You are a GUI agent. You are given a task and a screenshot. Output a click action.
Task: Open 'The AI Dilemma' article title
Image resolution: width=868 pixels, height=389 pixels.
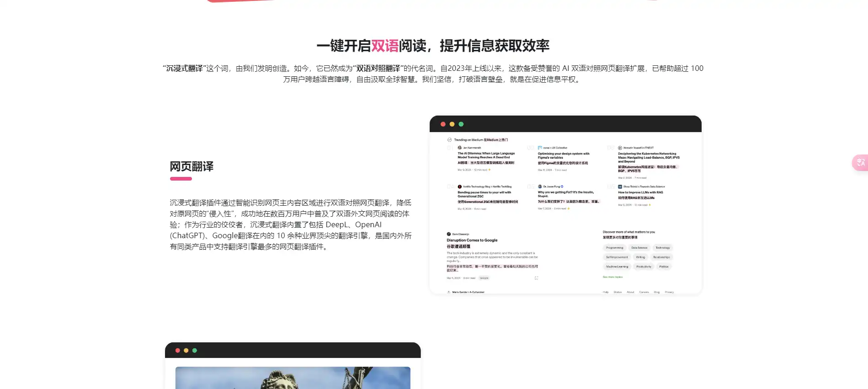pyautogui.click(x=486, y=155)
